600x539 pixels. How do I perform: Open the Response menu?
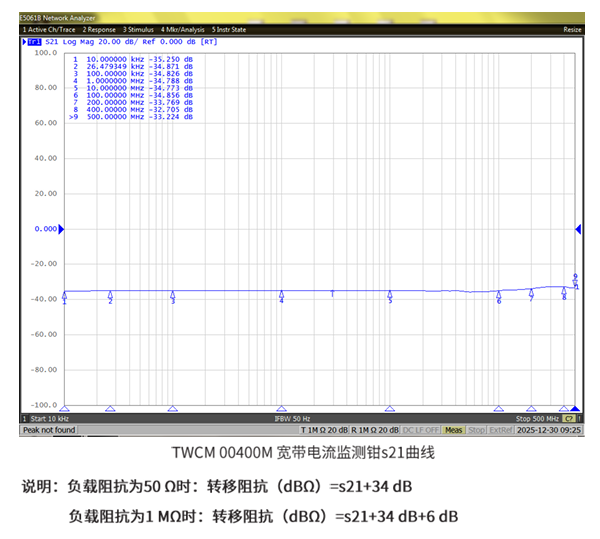[x=99, y=30]
